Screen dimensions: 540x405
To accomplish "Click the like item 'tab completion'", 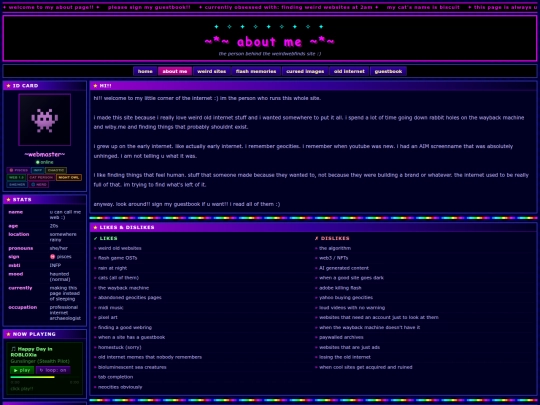I will 115,377.
